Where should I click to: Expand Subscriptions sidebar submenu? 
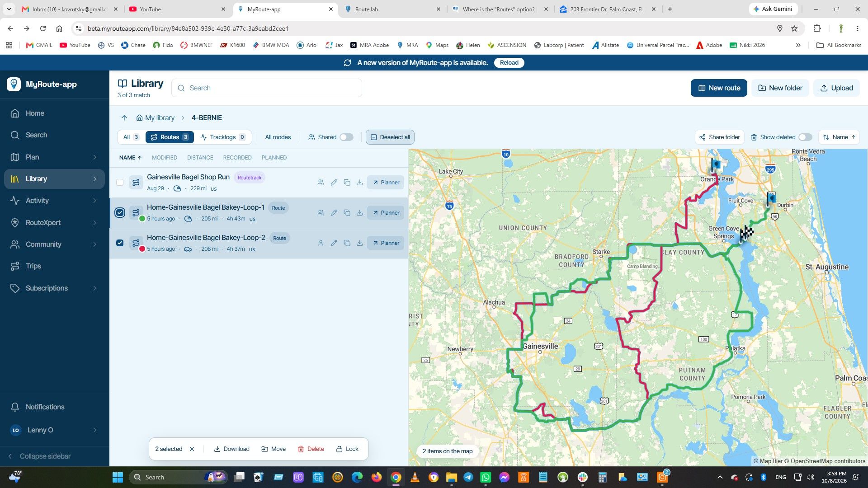point(95,288)
